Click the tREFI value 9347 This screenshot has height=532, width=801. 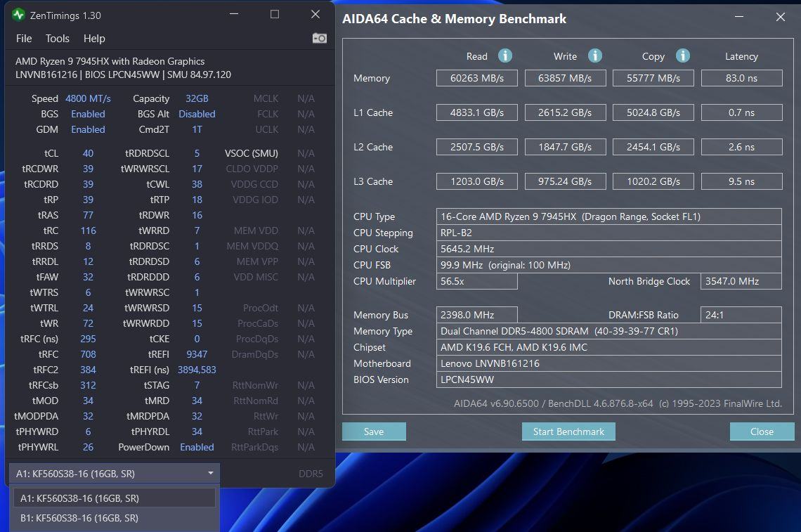click(197, 354)
